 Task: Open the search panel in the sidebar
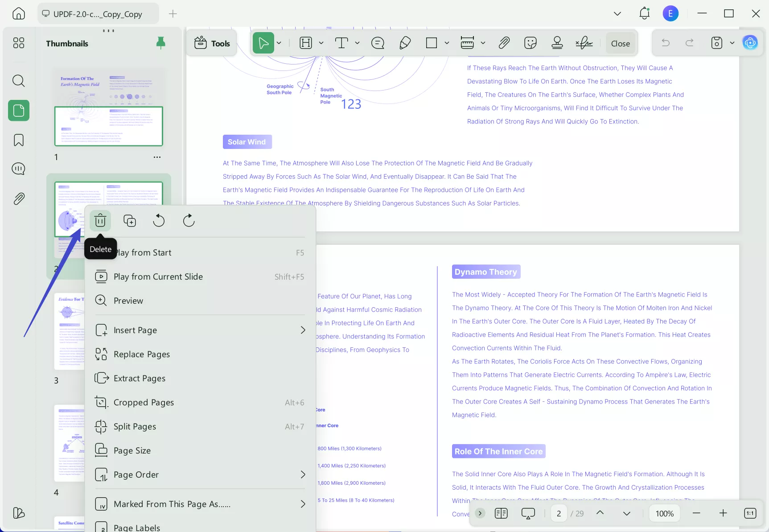tap(18, 81)
